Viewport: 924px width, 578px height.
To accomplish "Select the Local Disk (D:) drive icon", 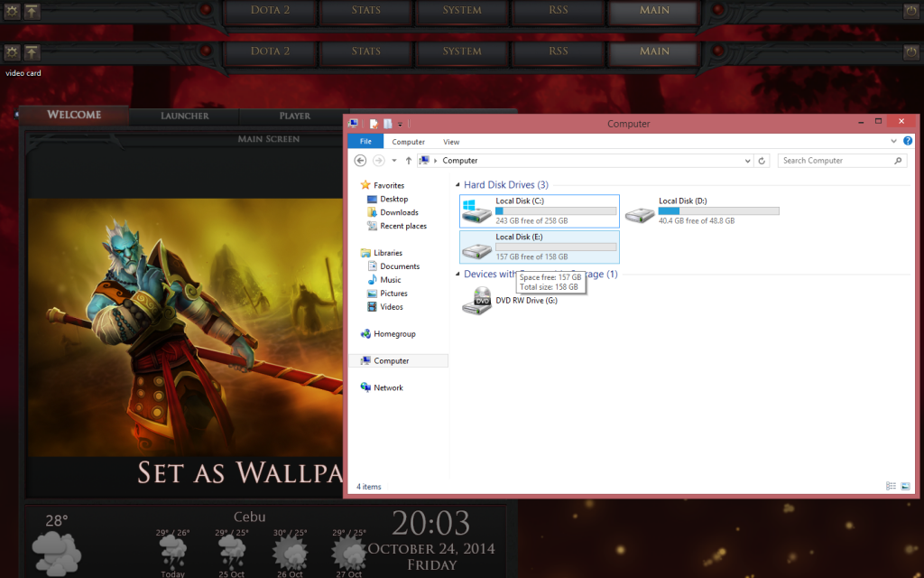I will pos(640,212).
